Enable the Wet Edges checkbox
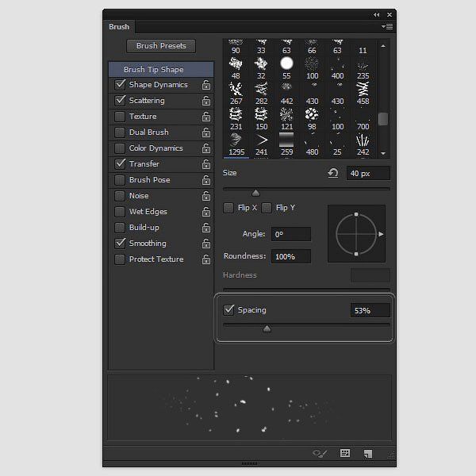The image size is (476, 476). click(x=120, y=212)
